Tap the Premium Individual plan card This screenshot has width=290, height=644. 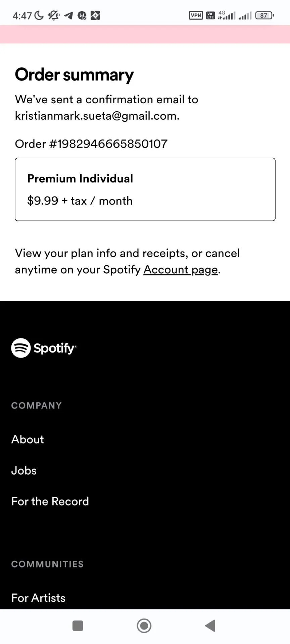145,190
